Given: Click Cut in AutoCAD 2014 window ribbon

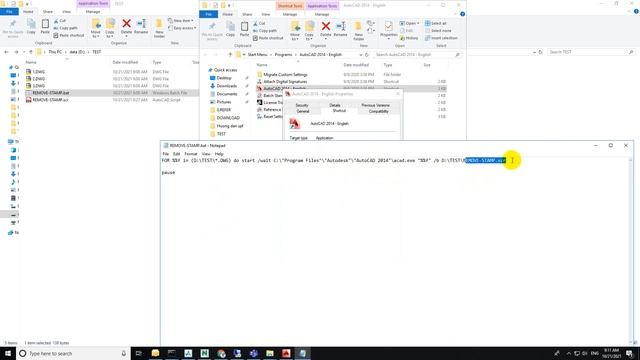Looking at the screenshot, I should [x=259, y=23].
